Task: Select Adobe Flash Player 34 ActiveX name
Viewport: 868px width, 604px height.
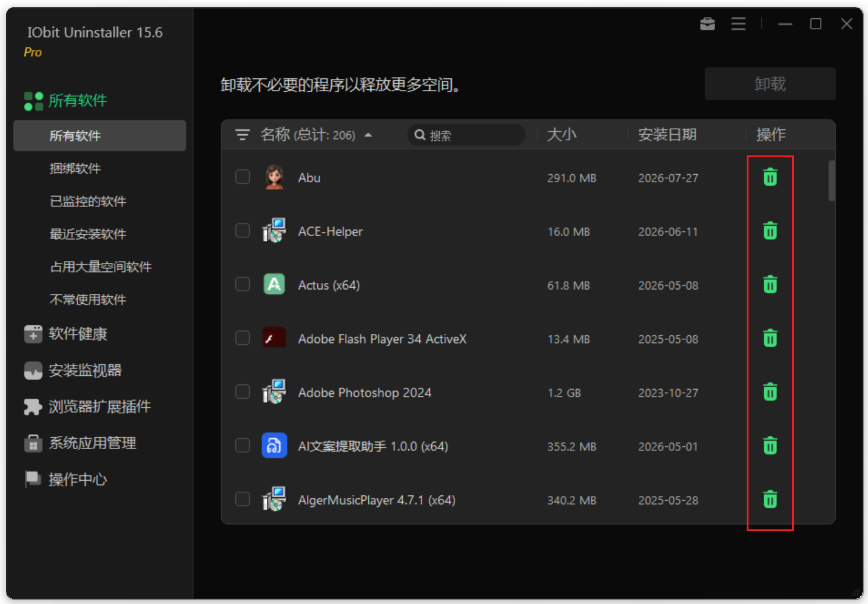Action: pyautogui.click(x=382, y=339)
